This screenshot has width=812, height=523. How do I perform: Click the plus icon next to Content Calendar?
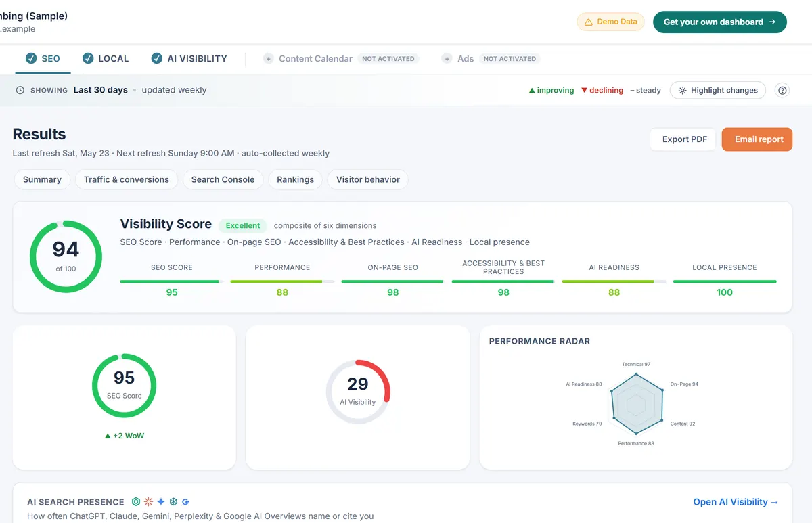[x=268, y=59]
